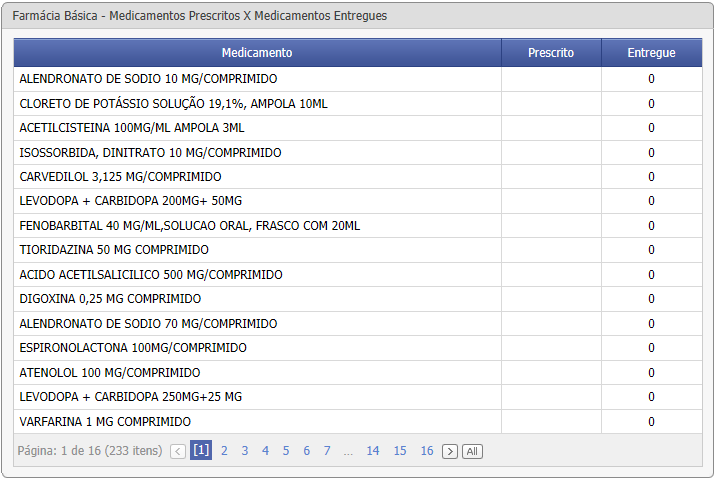
Task: Show all items with All button
Action: [x=472, y=451]
